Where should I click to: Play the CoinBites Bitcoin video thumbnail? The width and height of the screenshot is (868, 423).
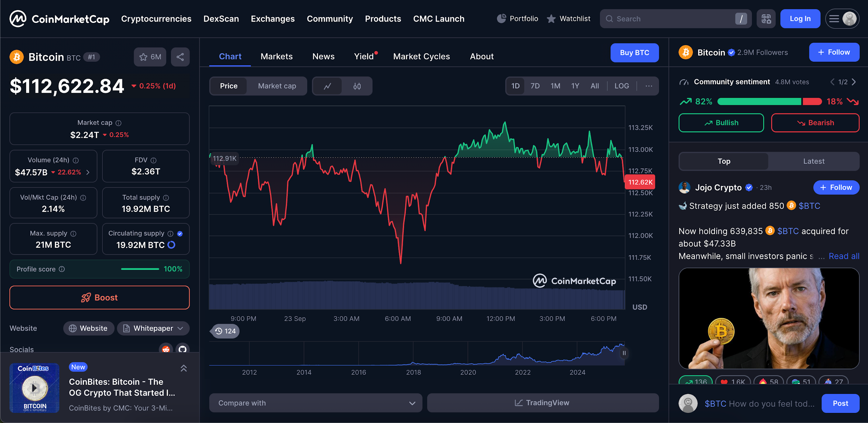(x=34, y=388)
